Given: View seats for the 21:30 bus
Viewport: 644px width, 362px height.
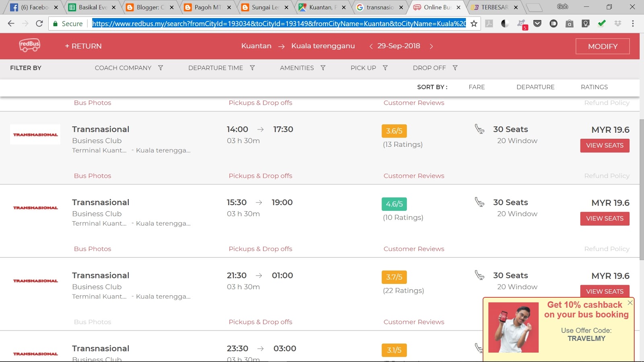Looking at the screenshot, I should click(605, 291).
